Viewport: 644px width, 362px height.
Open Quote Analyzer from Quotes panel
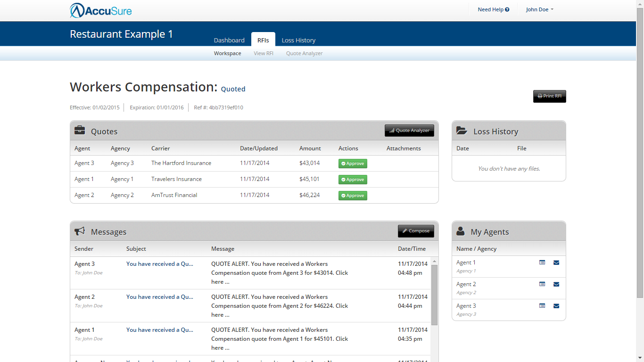[x=409, y=131]
